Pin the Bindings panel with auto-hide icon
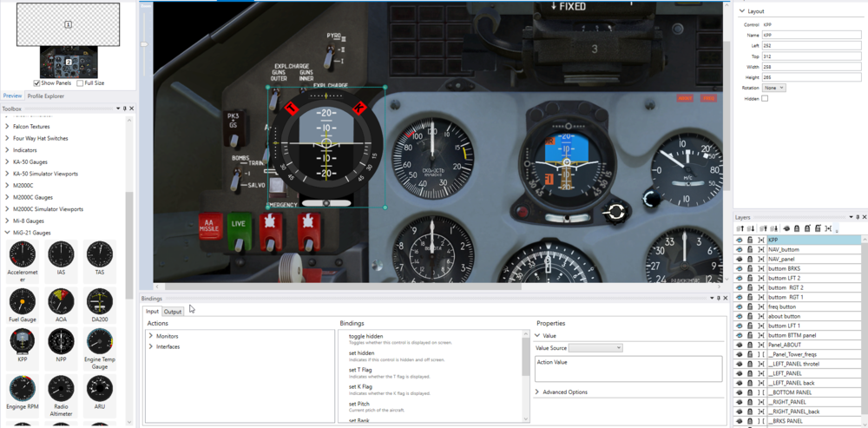 click(718, 298)
